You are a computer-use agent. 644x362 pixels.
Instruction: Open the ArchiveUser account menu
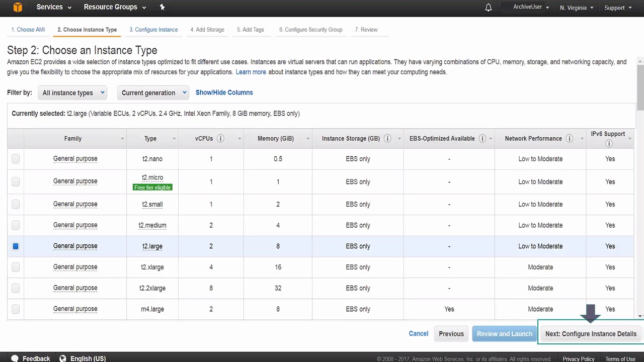pos(531,7)
